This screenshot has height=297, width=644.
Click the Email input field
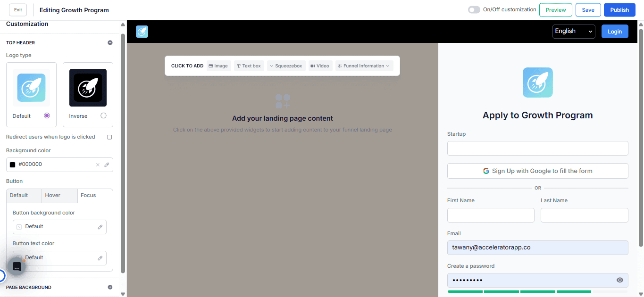click(x=537, y=247)
